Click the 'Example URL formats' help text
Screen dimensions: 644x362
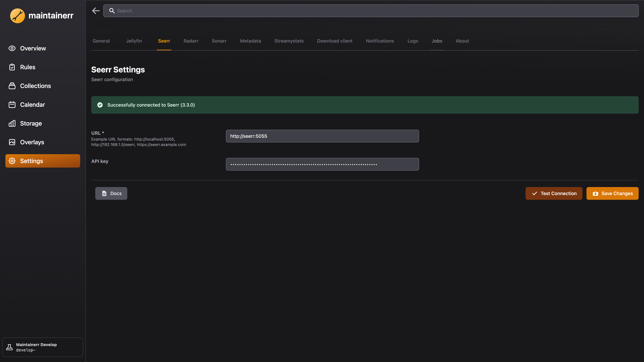(139, 142)
